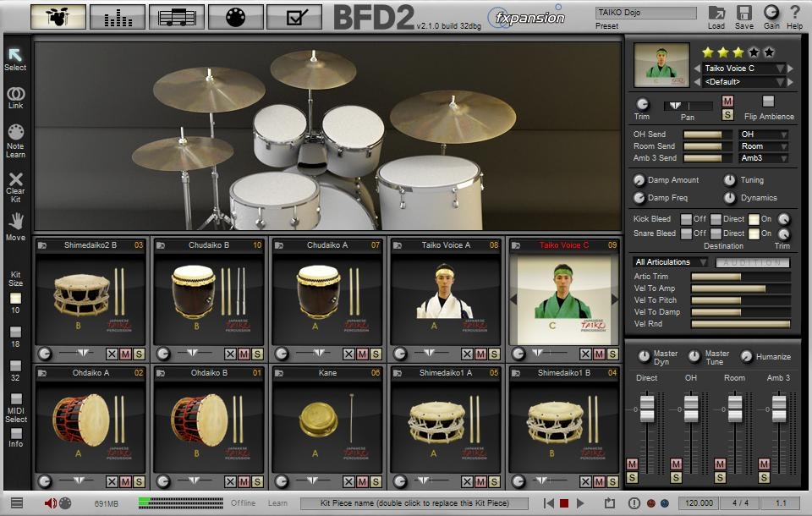This screenshot has width=812, height=516.
Task: Click the Load preset icon
Action: pos(716,13)
